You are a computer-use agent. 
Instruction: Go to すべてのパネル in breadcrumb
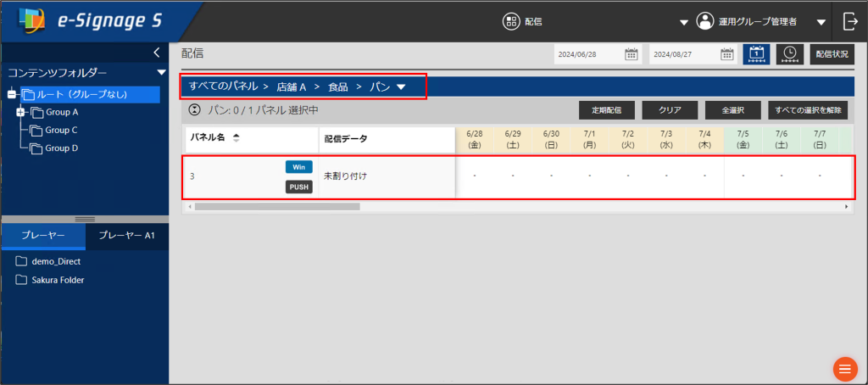coord(223,86)
